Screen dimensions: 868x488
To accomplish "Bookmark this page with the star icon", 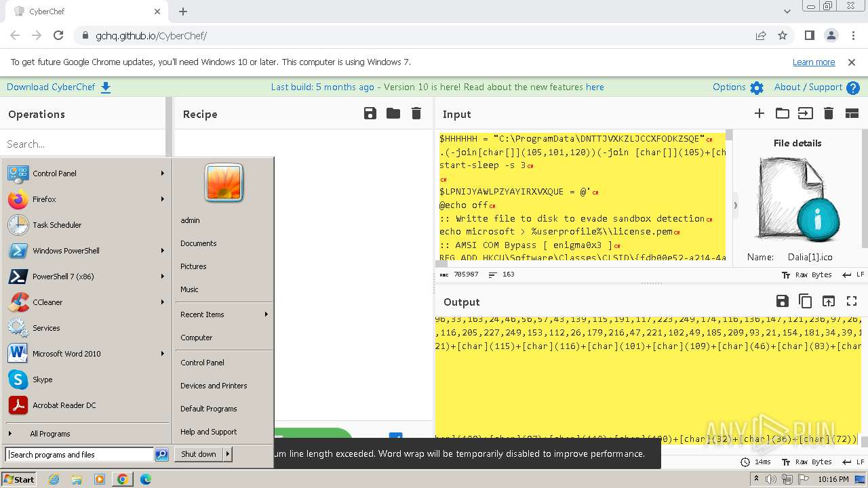I will tap(783, 35).
